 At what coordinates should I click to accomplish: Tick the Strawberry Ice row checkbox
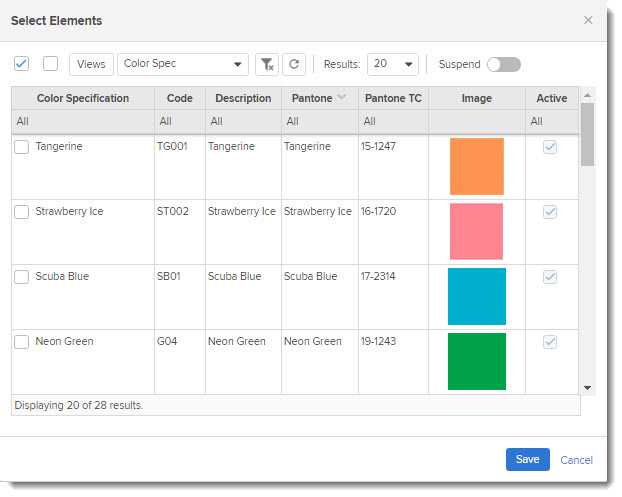[x=21, y=212]
